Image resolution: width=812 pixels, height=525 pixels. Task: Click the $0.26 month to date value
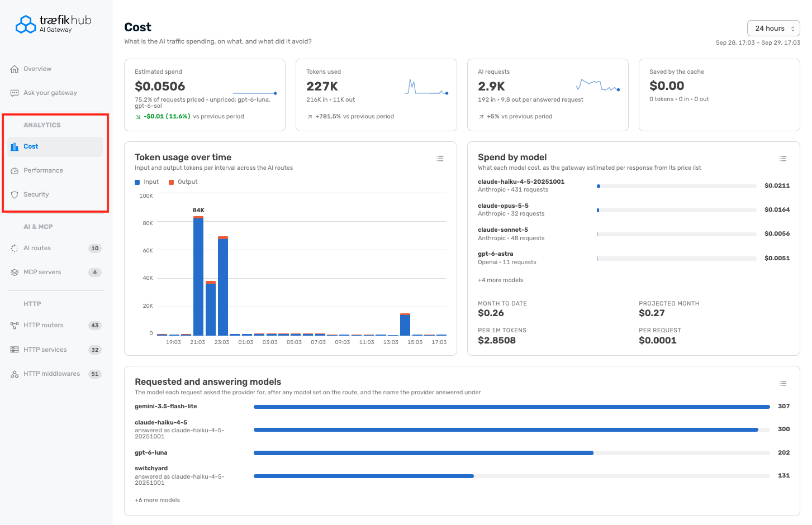click(491, 313)
